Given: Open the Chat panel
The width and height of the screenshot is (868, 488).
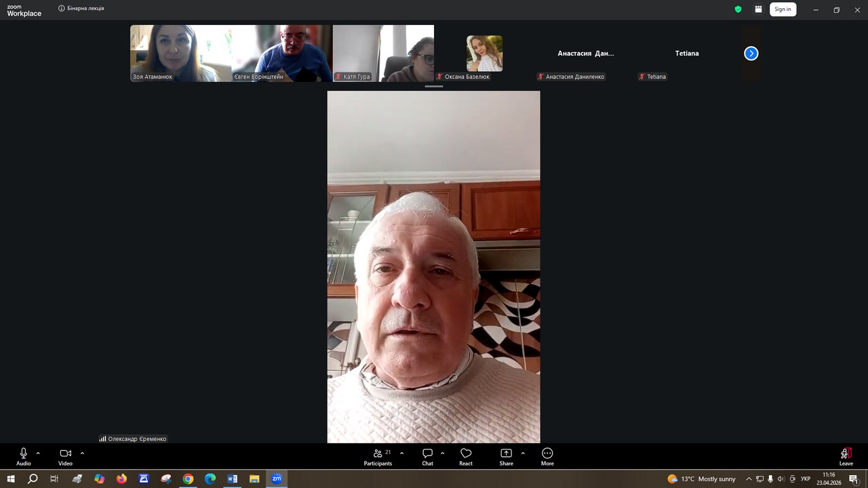Looking at the screenshot, I should [x=427, y=456].
